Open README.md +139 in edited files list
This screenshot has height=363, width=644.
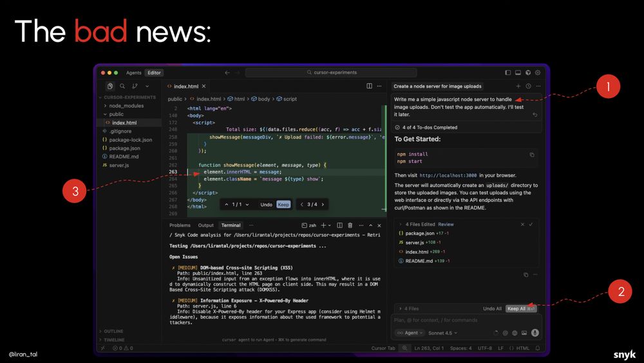[x=424, y=261]
